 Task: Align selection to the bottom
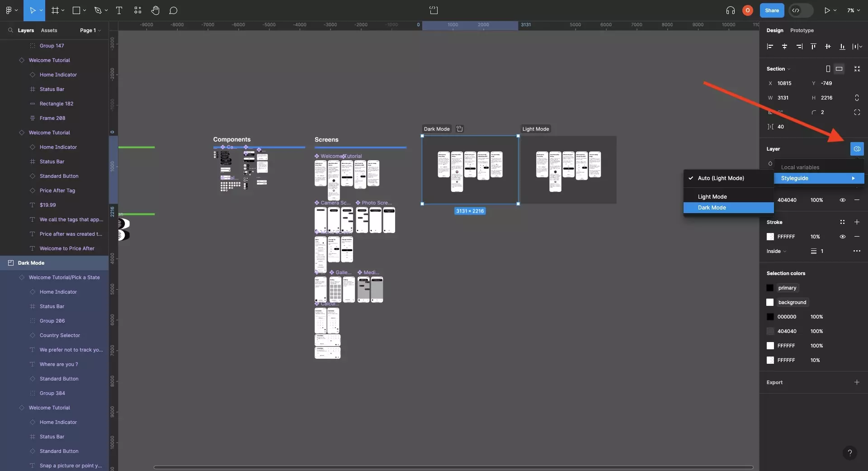pyautogui.click(x=842, y=46)
